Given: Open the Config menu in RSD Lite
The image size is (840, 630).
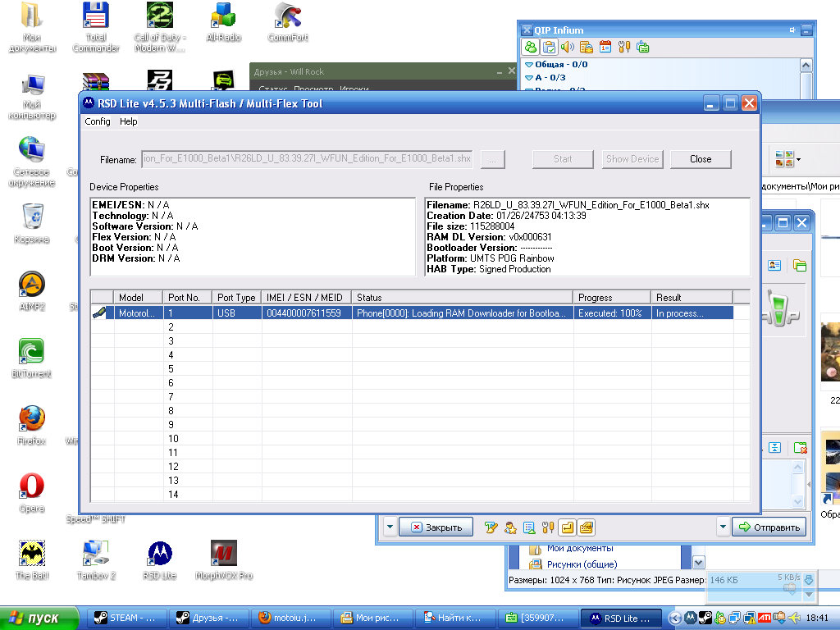Looking at the screenshot, I should 98,121.
